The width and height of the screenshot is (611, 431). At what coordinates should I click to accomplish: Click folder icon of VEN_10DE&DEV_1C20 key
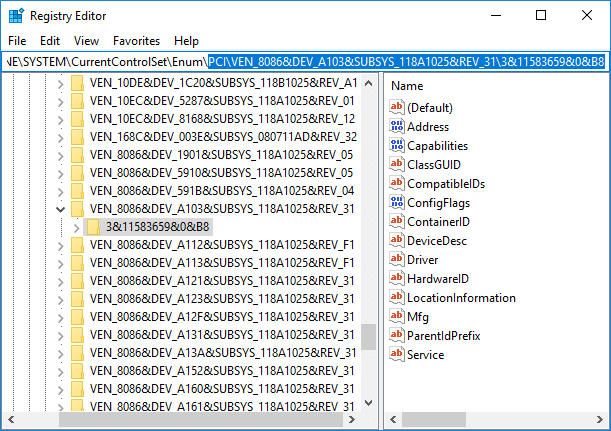point(77,83)
